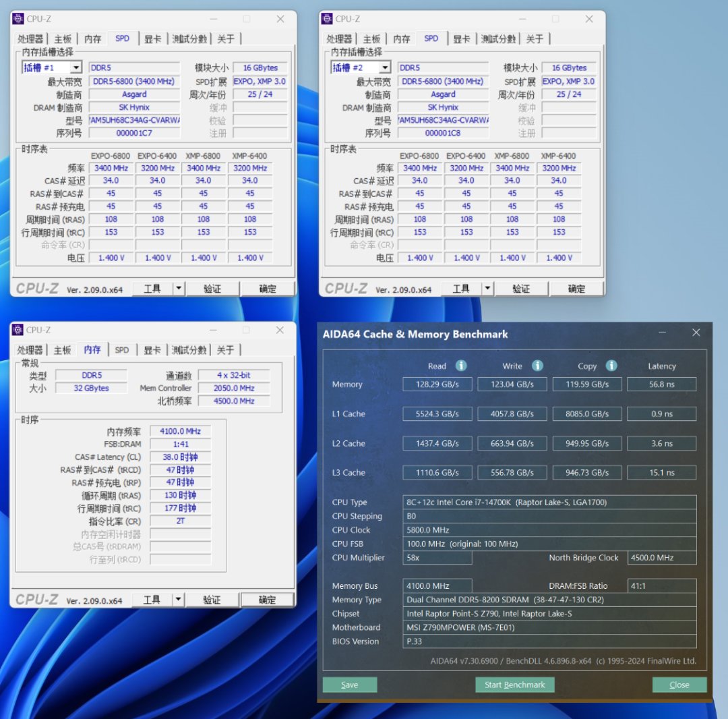Screen dimensions: 728x719
Task: Switch to 处理器 tab in slot #1 window
Action: coord(30,38)
